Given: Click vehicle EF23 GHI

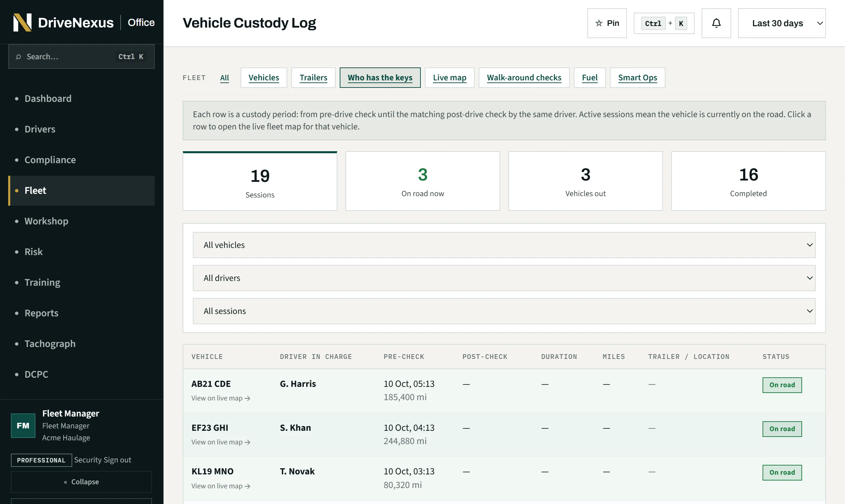Looking at the screenshot, I should (x=210, y=428).
